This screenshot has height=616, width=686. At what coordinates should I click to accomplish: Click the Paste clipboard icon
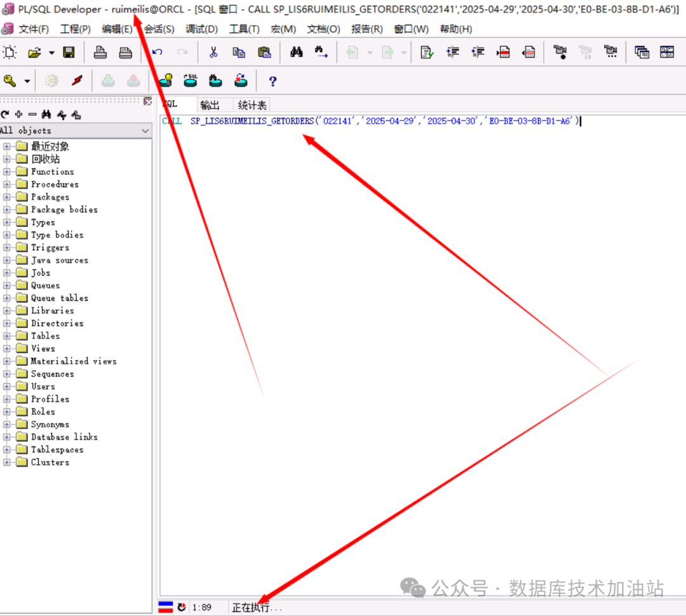264,53
